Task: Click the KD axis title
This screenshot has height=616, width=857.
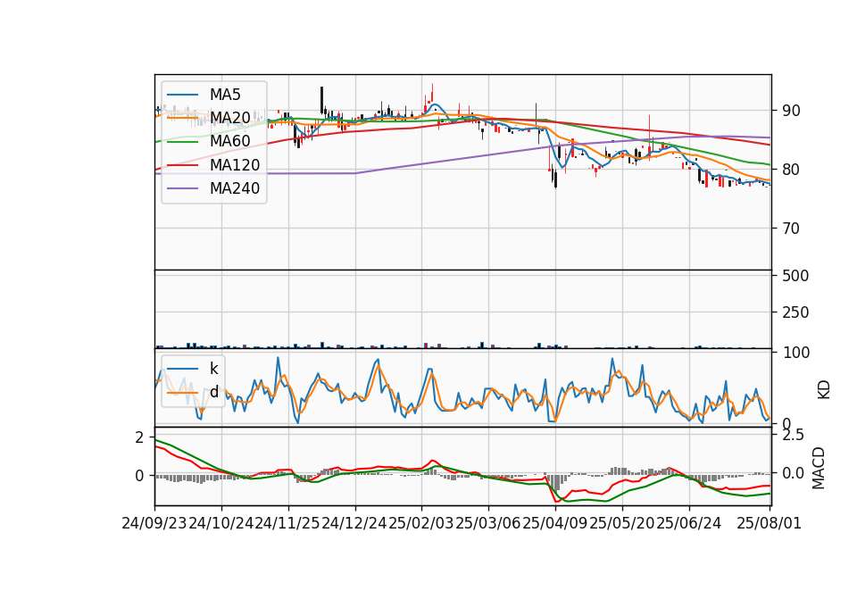Action: 824,389
